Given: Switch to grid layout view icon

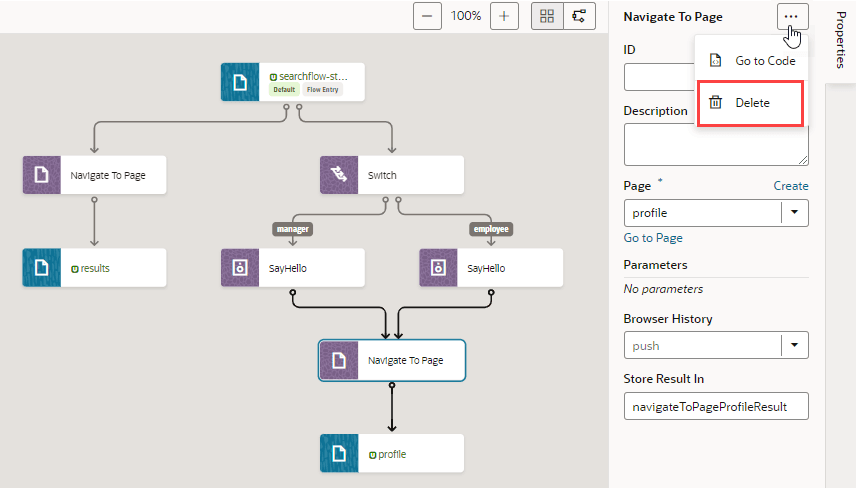Looking at the screenshot, I should tap(547, 16).
